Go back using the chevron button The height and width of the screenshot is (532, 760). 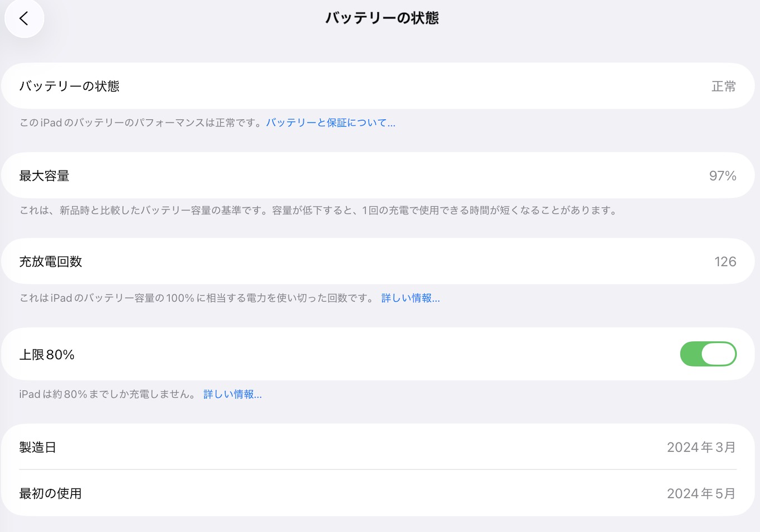[x=24, y=18]
